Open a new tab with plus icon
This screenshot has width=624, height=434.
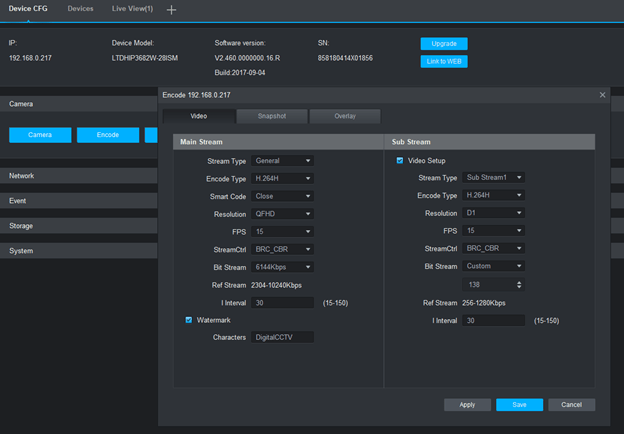[171, 9]
